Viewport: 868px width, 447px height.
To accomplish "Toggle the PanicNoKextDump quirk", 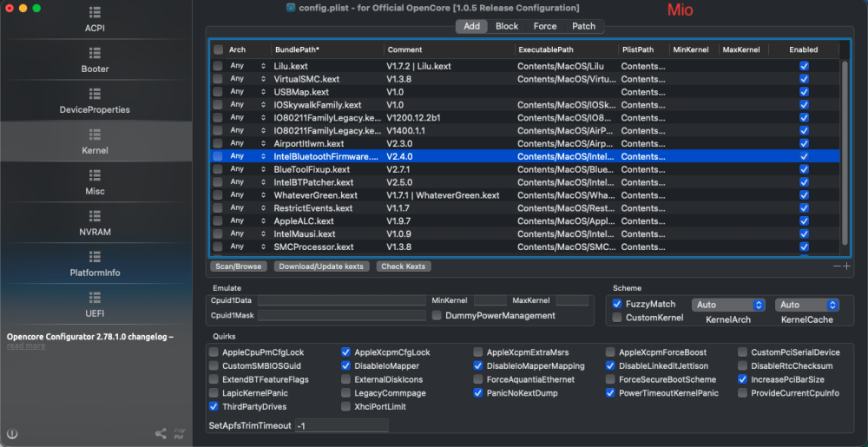I will click(477, 393).
